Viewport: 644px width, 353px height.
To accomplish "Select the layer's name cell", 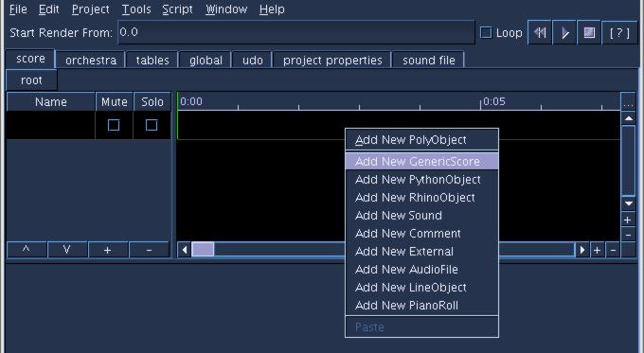I will click(51, 125).
